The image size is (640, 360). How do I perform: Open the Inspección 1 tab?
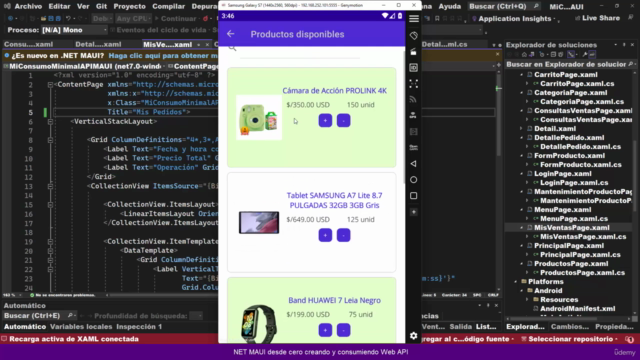pyautogui.click(x=139, y=327)
